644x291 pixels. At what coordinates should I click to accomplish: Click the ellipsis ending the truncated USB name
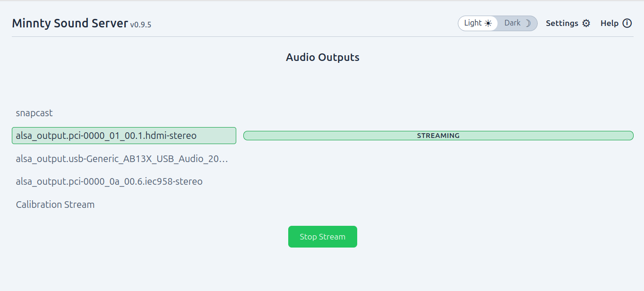[x=224, y=159]
